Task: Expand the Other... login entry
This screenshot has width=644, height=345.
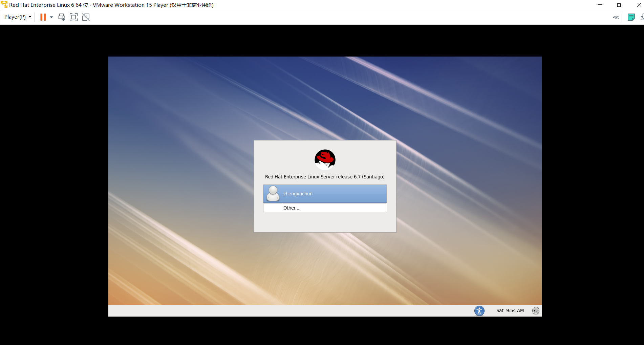Action: [x=325, y=208]
